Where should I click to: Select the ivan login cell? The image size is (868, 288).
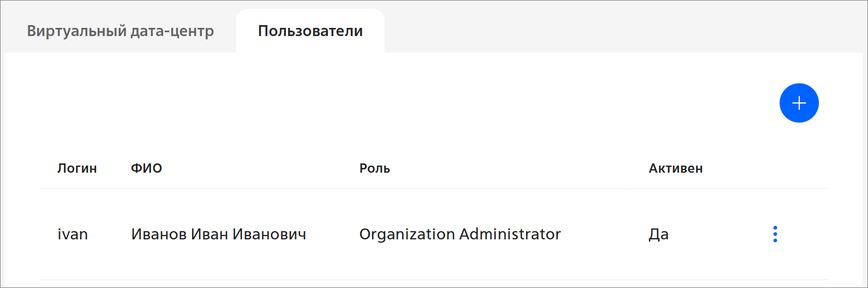coord(73,234)
